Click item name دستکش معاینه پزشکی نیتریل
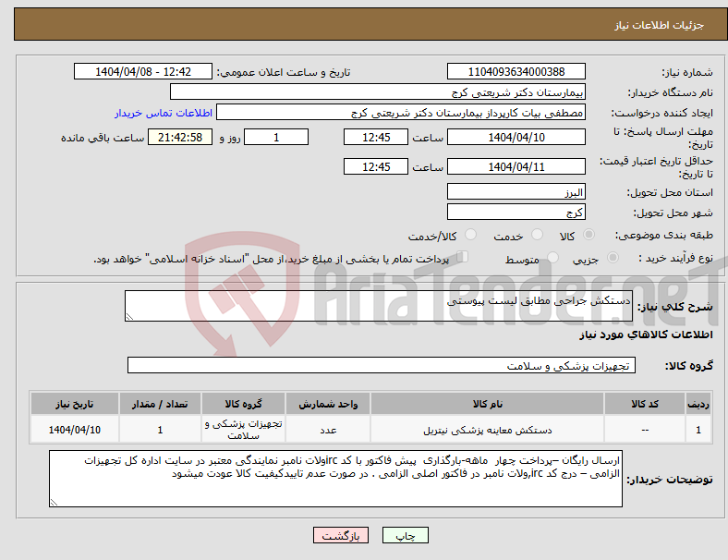728x560 pixels. (x=487, y=431)
